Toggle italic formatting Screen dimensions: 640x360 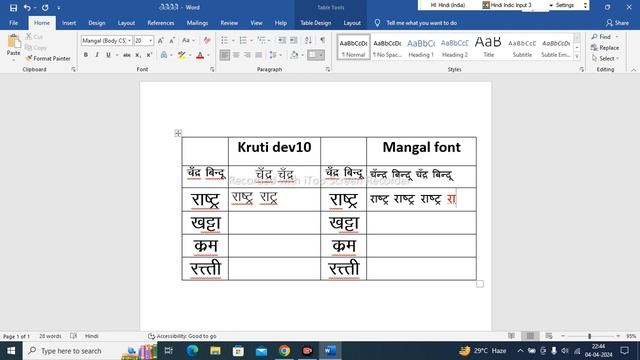coord(97,55)
